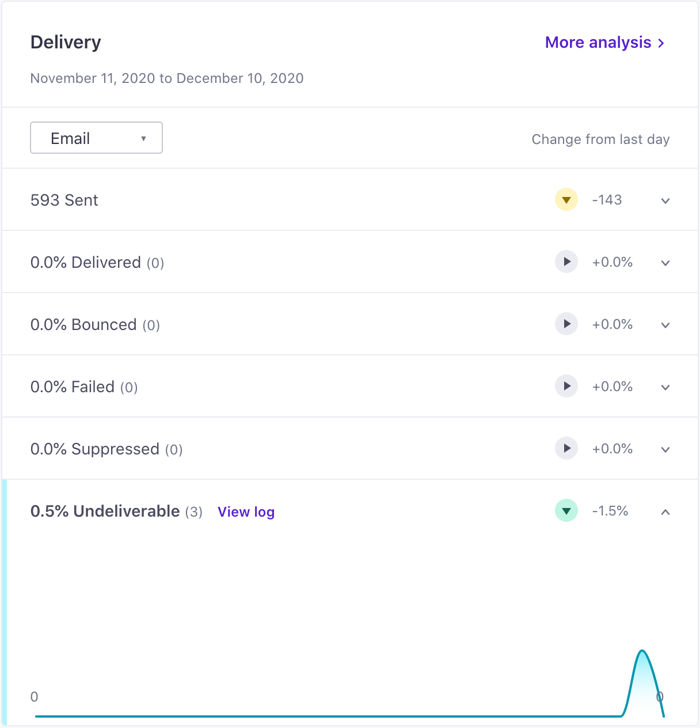Click the -1.5% change value

click(610, 511)
